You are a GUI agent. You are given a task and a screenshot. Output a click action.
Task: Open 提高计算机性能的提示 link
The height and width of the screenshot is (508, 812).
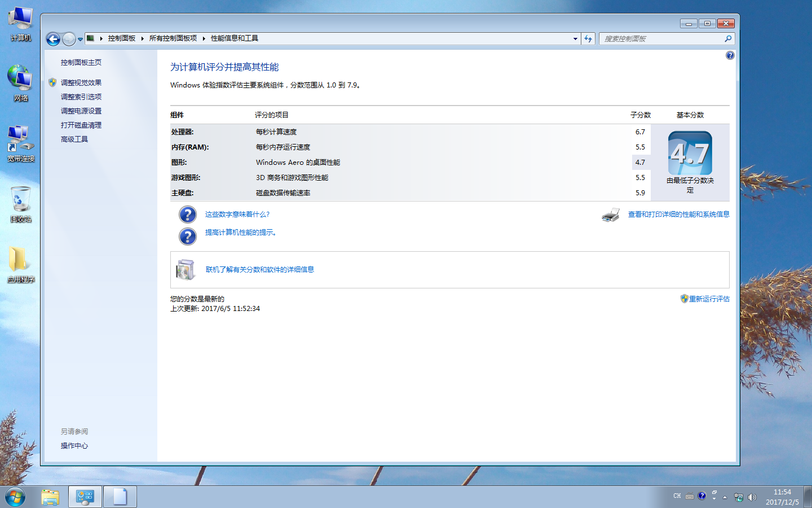coord(240,233)
